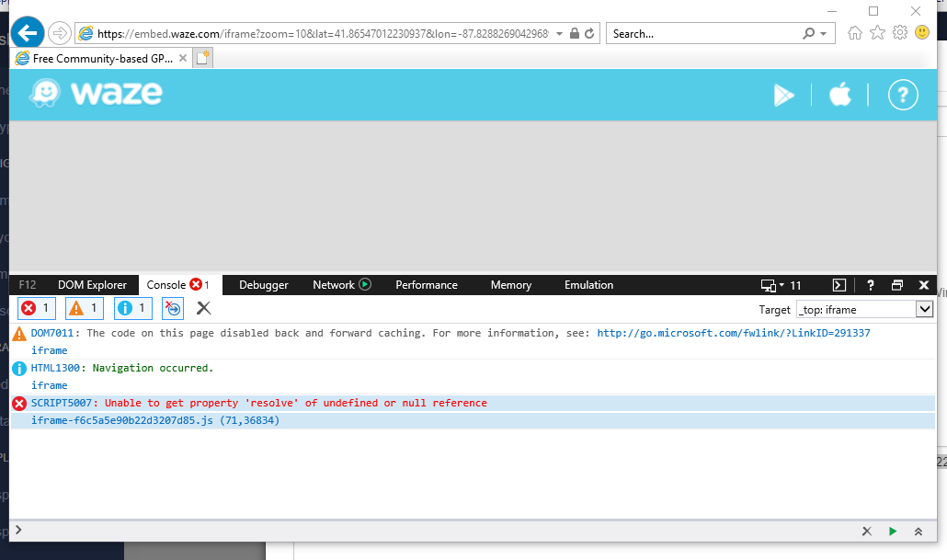The width and height of the screenshot is (947, 560).
Task: Start network capture via Network tab icon
Action: pos(365,284)
